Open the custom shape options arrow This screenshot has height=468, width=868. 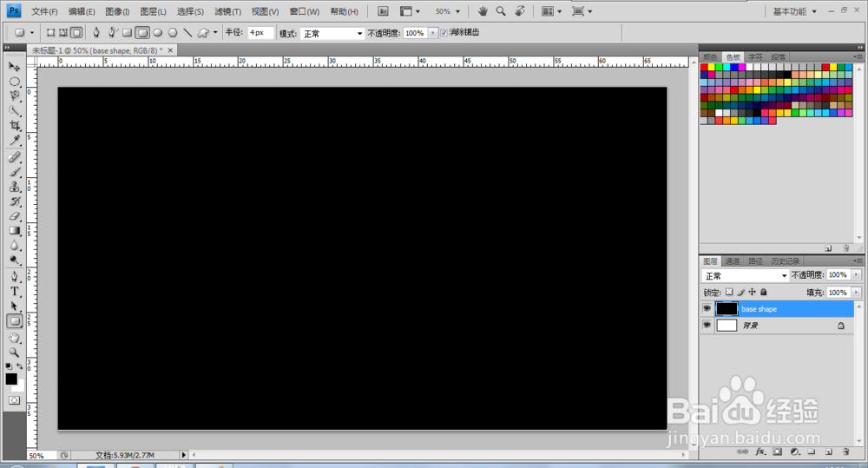tap(215, 33)
